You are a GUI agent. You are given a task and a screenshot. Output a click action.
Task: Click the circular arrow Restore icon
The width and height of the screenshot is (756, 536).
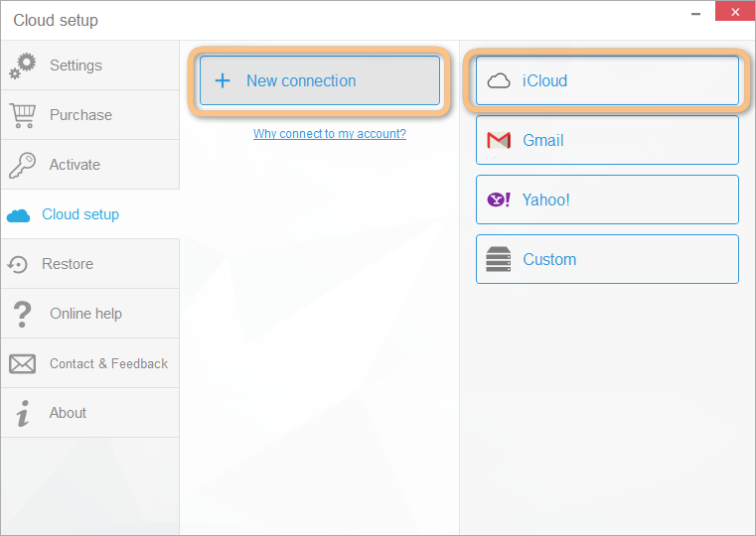click(x=18, y=264)
